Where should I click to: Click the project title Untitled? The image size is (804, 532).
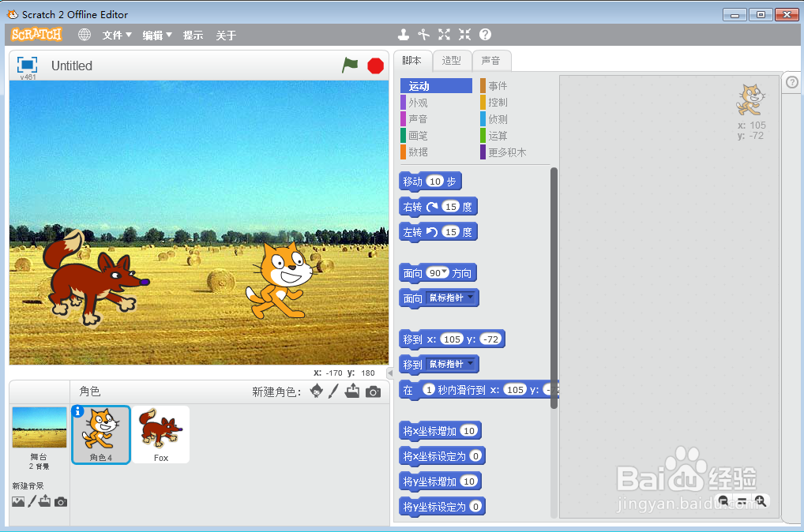point(72,66)
